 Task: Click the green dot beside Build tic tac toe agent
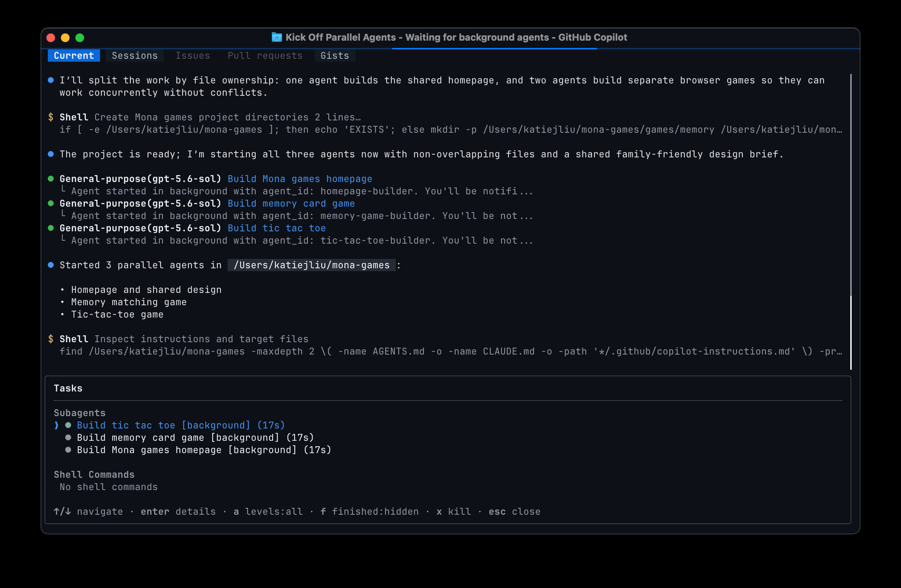[51, 228]
